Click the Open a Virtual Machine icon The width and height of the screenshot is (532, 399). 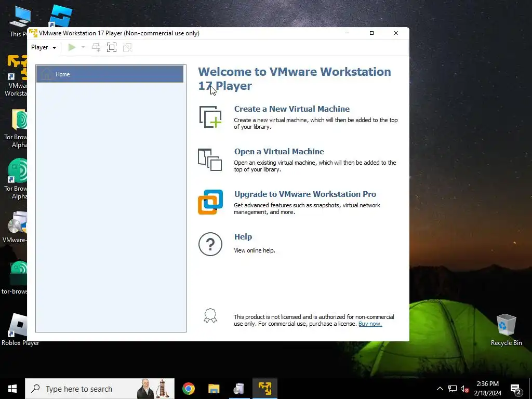[x=210, y=159]
